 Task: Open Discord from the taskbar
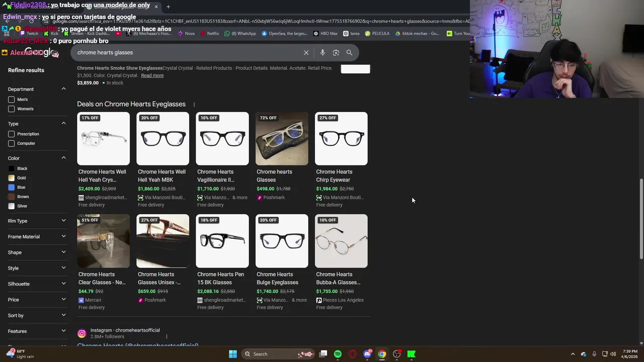click(367, 354)
